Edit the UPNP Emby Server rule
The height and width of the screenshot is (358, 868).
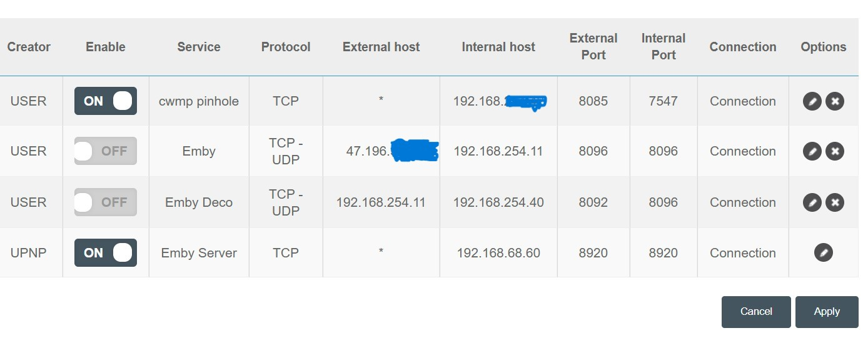tap(824, 252)
